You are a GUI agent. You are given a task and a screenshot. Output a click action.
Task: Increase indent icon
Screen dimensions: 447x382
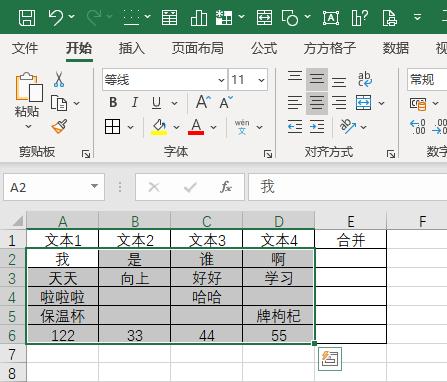coord(317,127)
